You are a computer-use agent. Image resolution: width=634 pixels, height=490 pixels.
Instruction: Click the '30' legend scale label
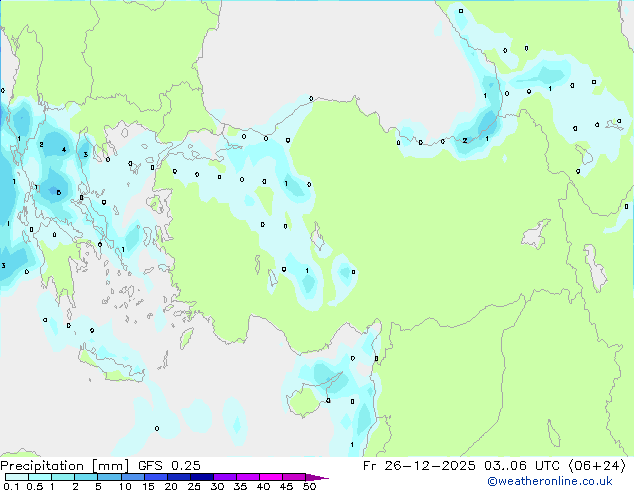(x=217, y=486)
